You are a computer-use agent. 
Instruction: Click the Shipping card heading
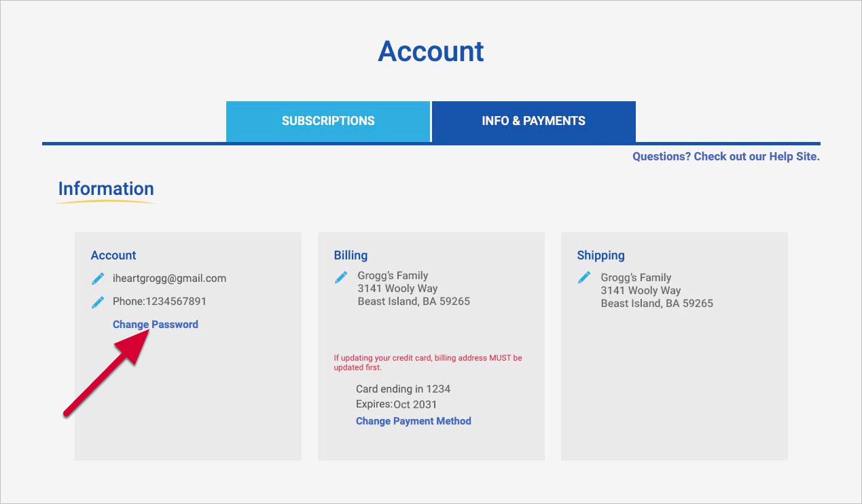[600, 255]
